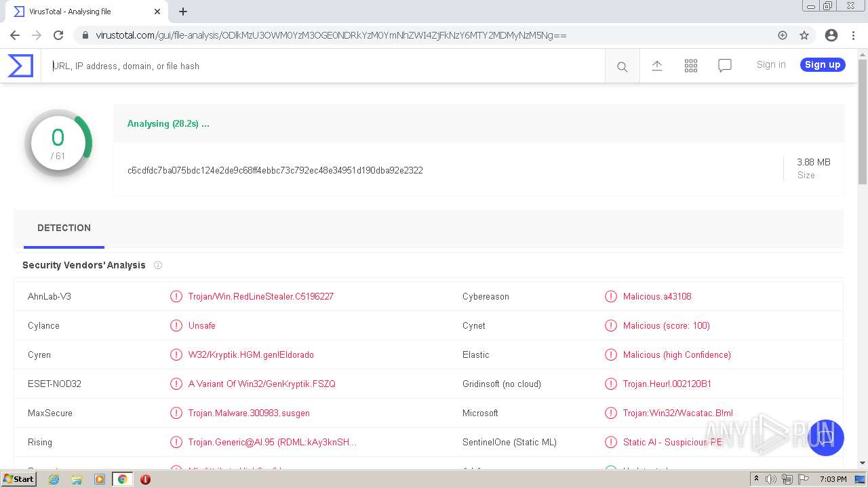868x488 pixels.
Task: Open Internet Explorer from taskbar
Action: click(54, 479)
